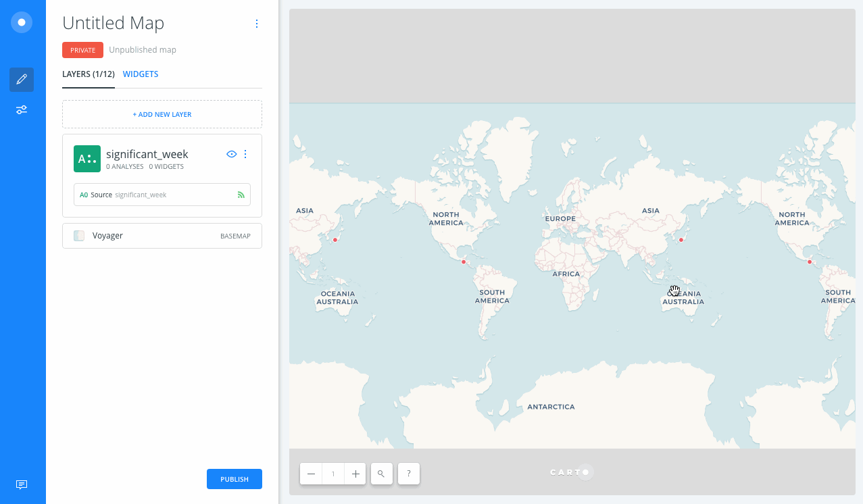This screenshot has height=504, width=863.
Task: Click the zoom level input field
Action: pos(332,474)
